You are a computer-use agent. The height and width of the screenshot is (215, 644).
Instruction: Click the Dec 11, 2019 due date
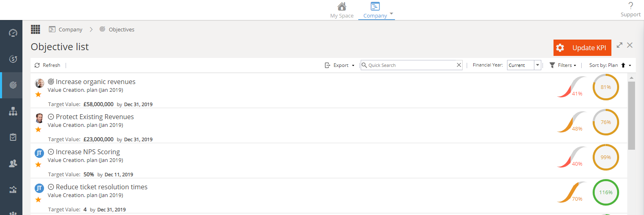coord(119,175)
